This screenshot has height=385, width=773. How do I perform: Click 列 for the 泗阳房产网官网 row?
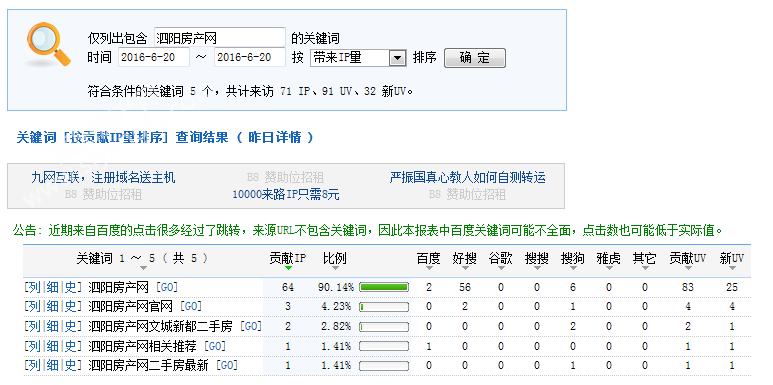click(x=35, y=307)
